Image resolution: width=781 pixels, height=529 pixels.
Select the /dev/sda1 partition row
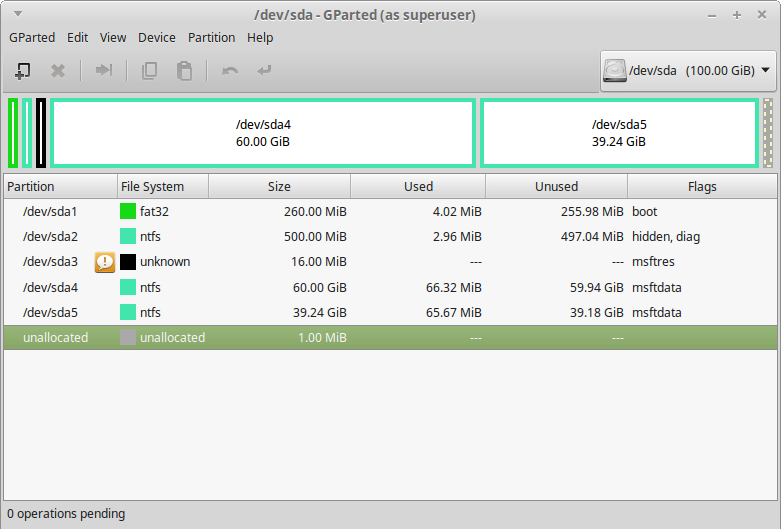(390, 211)
